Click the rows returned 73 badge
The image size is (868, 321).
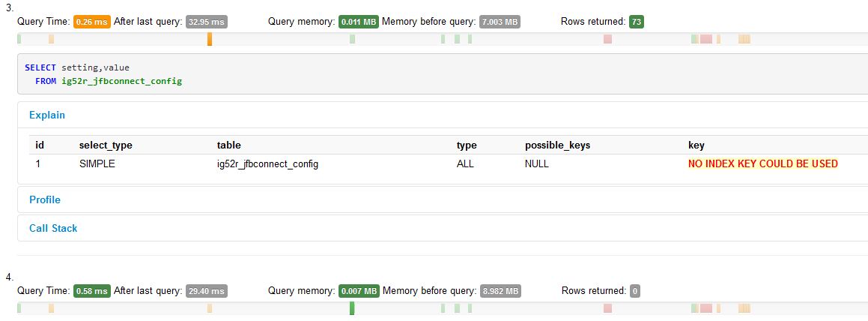tap(637, 22)
